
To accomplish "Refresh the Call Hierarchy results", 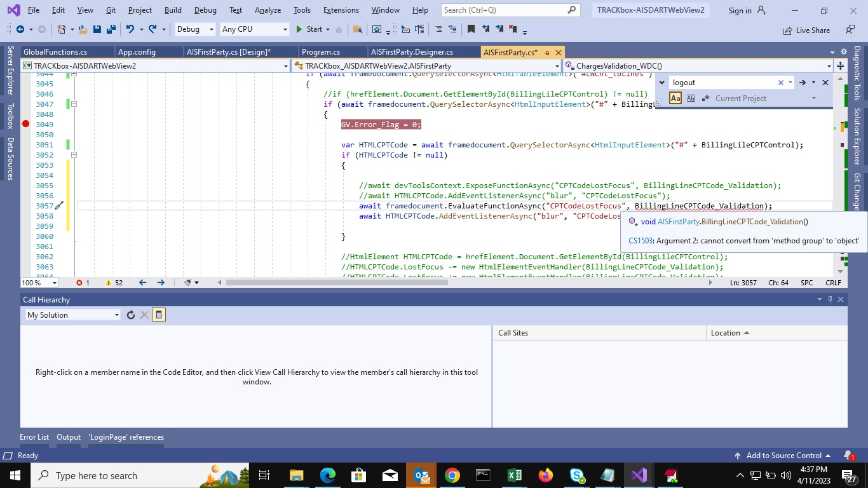I will tap(131, 315).
